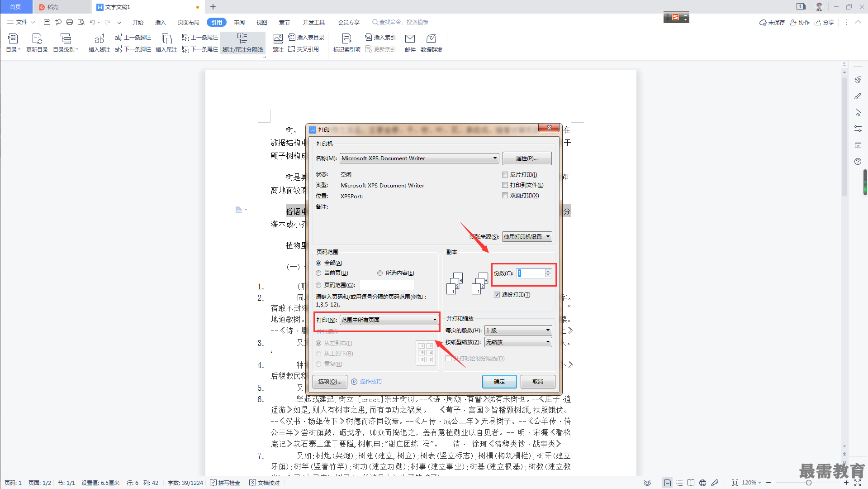Click 交叉引用 cross-reference tool
868x489 pixels.
point(304,49)
